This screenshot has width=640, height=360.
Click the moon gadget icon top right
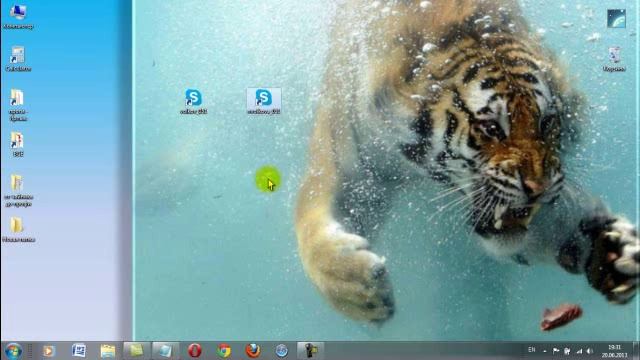(x=616, y=18)
